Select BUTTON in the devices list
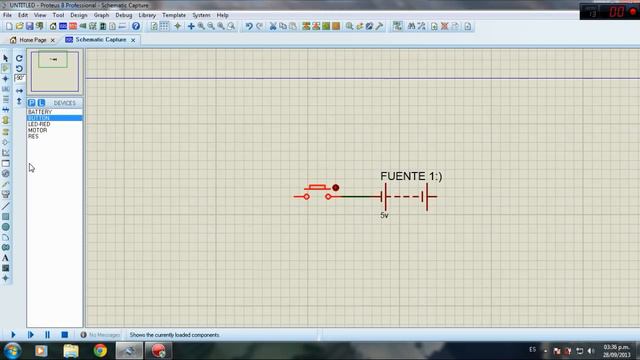This screenshot has height=360, width=640. [x=55, y=118]
